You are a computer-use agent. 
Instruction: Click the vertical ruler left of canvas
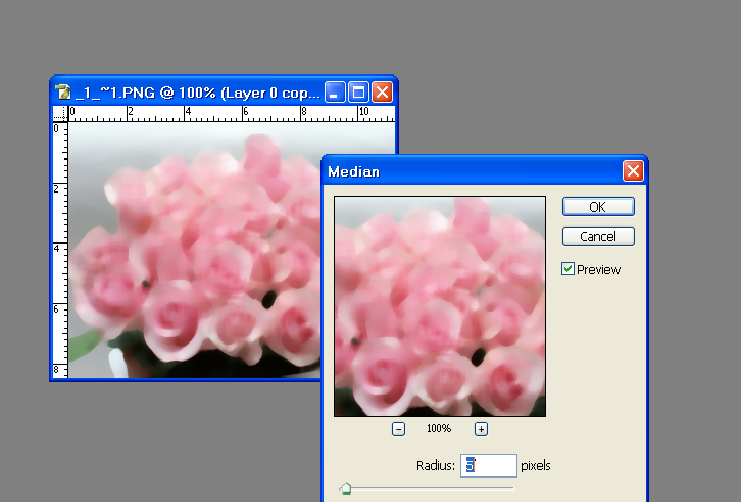[x=58, y=250]
